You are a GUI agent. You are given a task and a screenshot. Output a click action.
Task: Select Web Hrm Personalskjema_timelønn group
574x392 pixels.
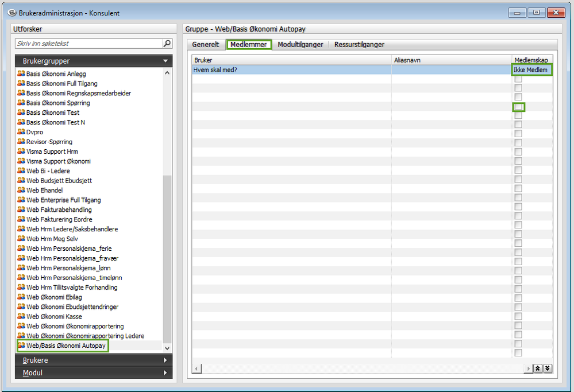pos(74,278)
